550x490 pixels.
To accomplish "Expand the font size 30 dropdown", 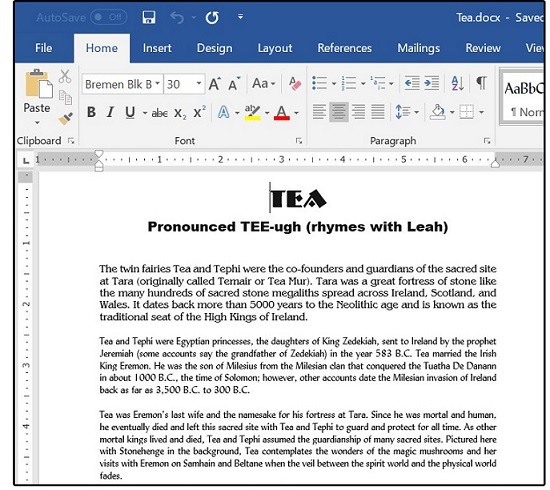I will (x=199, y=83).
